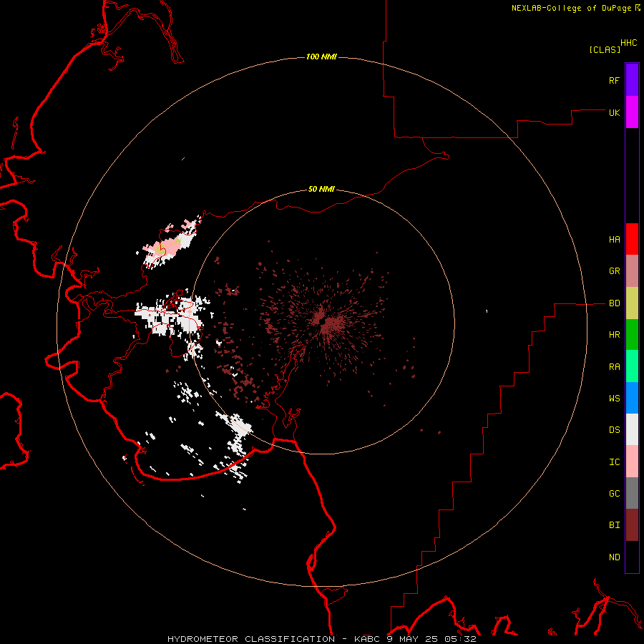Click the BI brown legend swatch

[632, 525]
